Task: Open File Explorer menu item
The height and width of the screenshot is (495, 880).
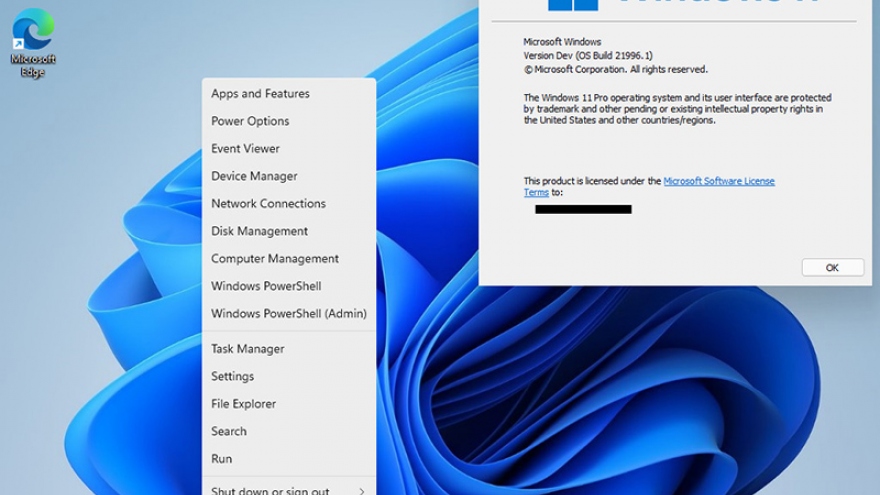Action: point(243,404)
